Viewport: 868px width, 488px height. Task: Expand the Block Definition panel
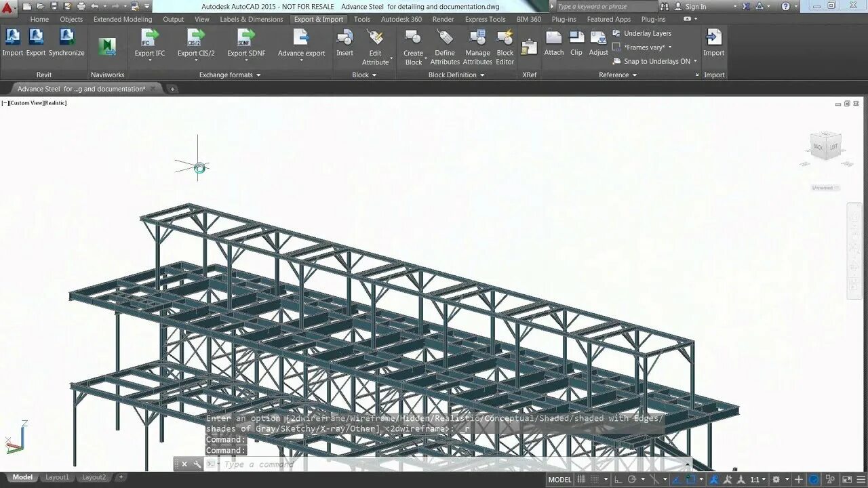click(x=456, y=75)
